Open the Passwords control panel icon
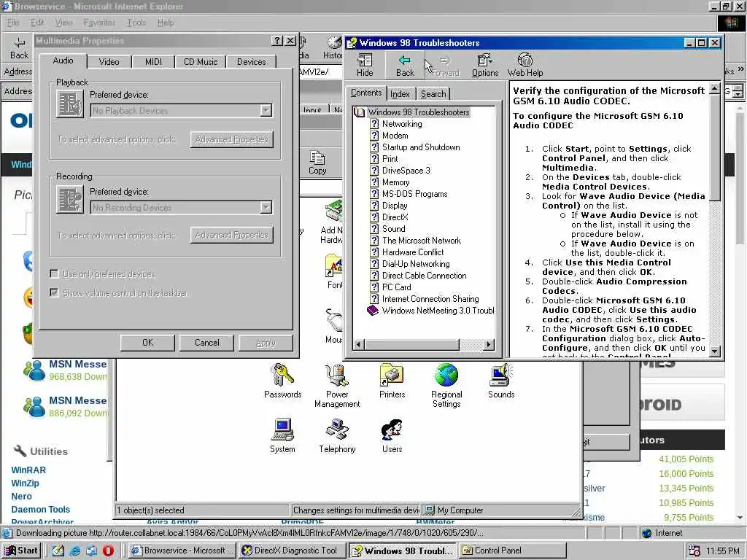Viewport: 747px width, 560px height. pos(282,381)
